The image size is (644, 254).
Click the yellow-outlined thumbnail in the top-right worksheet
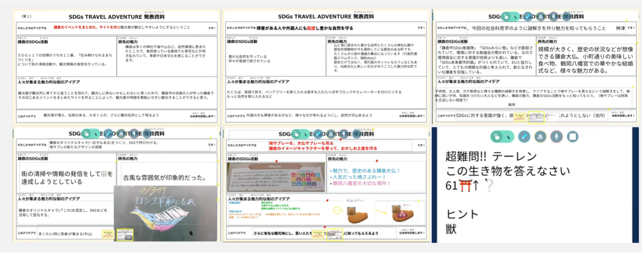click(536, 117)
